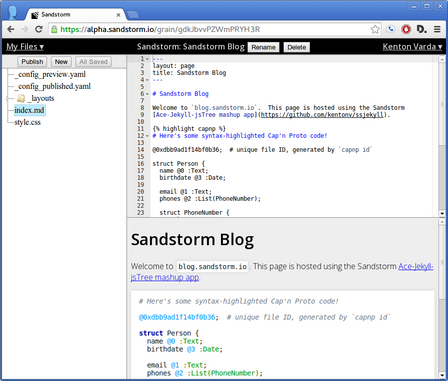The height and width of the screenshot is (381, 448).
Task: Click preview pane scrollbar up arrow
Action: coord(442,222)
